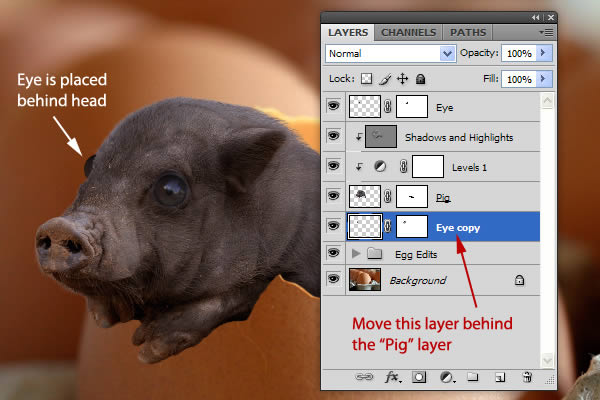Lock position move icon
Screen dimensions: 600x400
pos(403,79)
